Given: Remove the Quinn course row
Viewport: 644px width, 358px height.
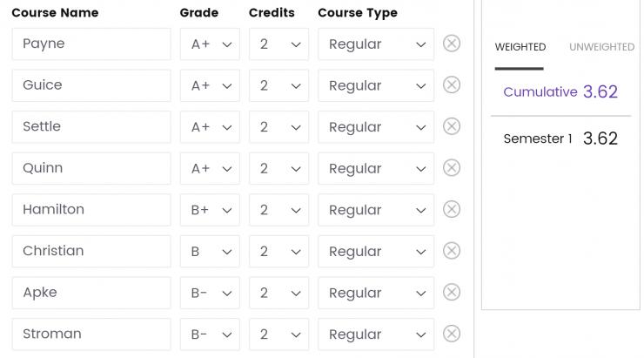Looking at the screenshot, I should (452, 168).
